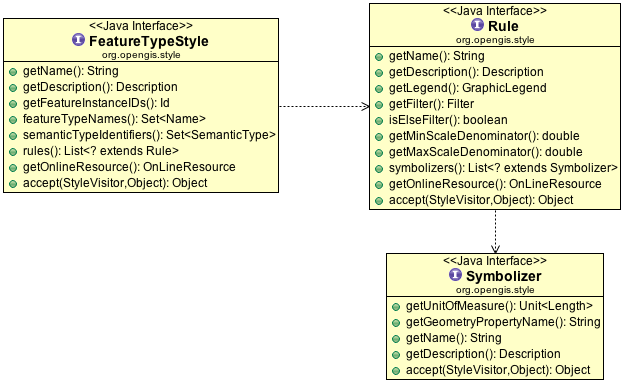
Task: Click <<Java Interface>> stereotype above Rule
Action: pyautogui.click(x=495, y=11)
